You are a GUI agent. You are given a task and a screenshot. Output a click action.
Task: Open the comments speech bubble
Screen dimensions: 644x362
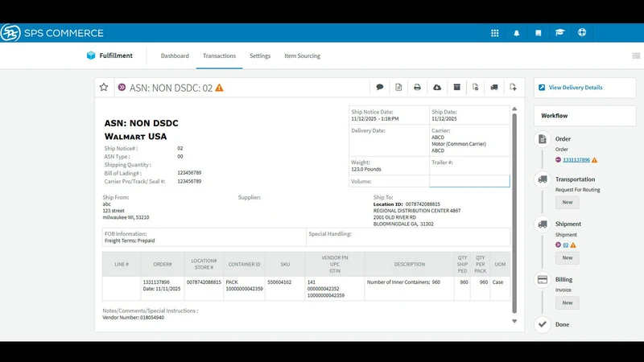point(380,87)
